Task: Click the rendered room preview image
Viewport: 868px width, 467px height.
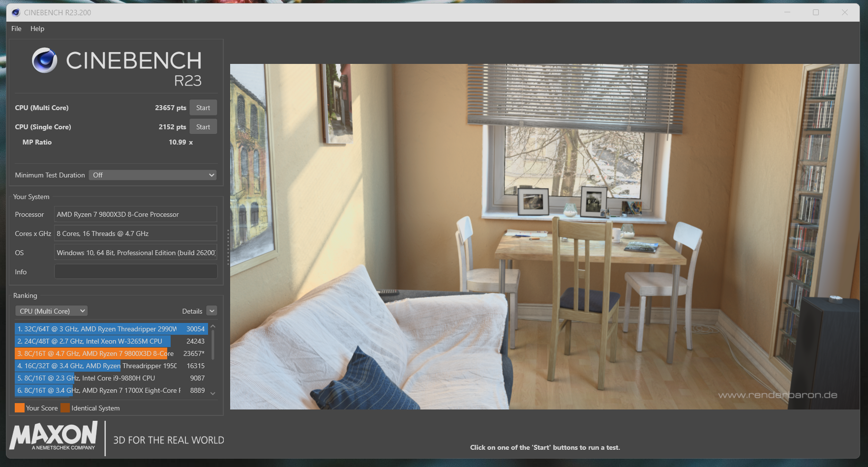Action: pos(544,236)
